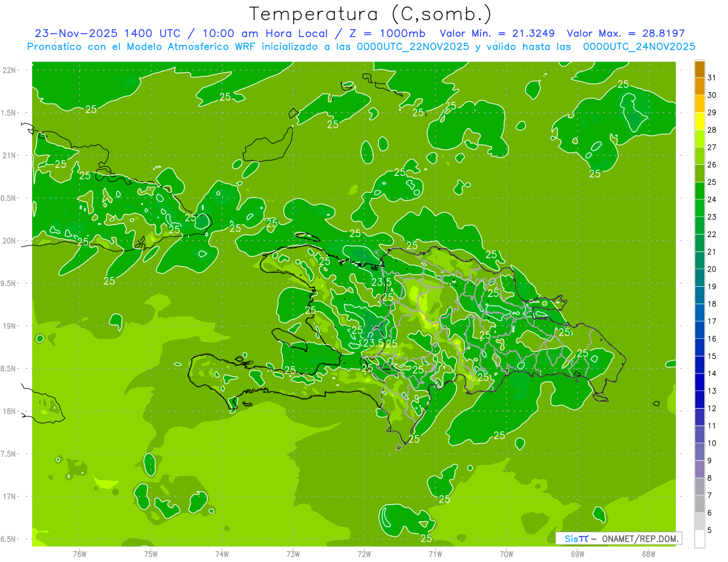Image resolution: width=728 pixels, height=562 pixels.
Task: Click the purple swatch between 8 and 9
Action: tap(699, 469)
